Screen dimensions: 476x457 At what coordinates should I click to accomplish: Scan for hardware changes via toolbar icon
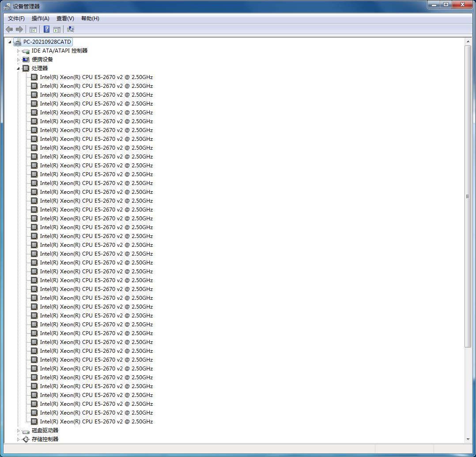coord(71,29)
